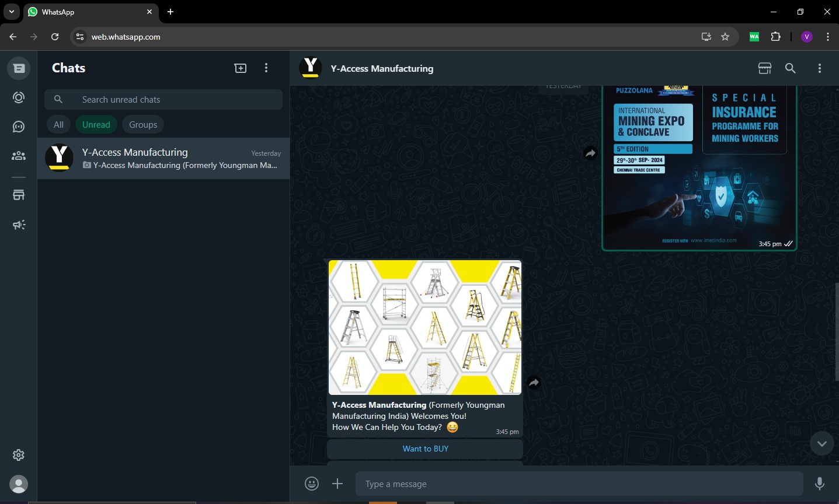Screen dimensions: 839x504
Task: Open the conversation three-dot menu
Action: click(x=820, y=68)
